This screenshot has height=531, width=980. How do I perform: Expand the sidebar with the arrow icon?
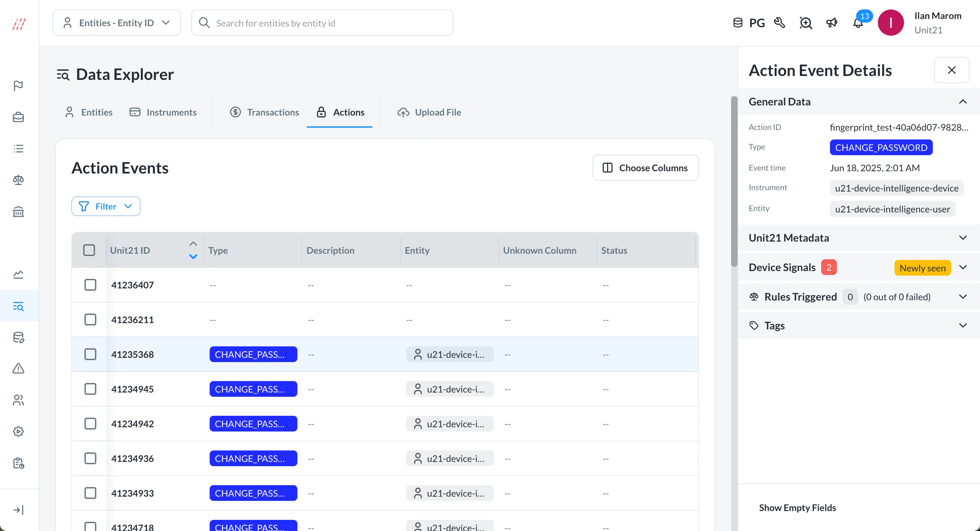pos(18,510)
